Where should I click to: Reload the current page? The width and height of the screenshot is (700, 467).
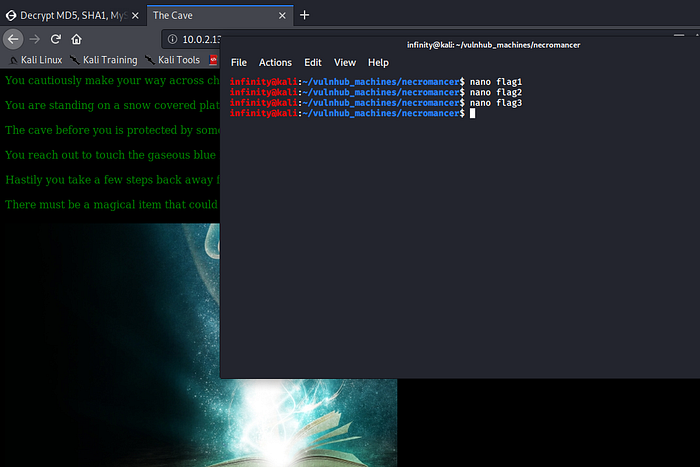56,39
